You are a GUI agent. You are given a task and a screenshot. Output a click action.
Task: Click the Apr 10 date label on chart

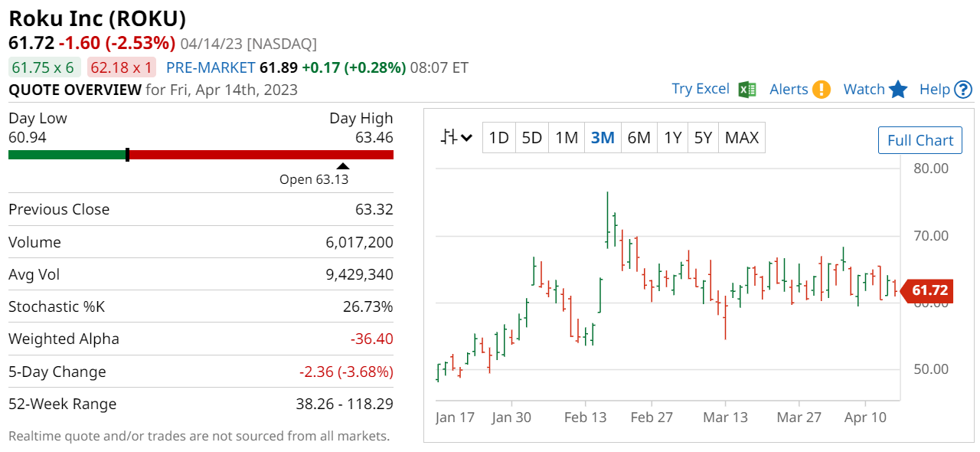(865, 418)
